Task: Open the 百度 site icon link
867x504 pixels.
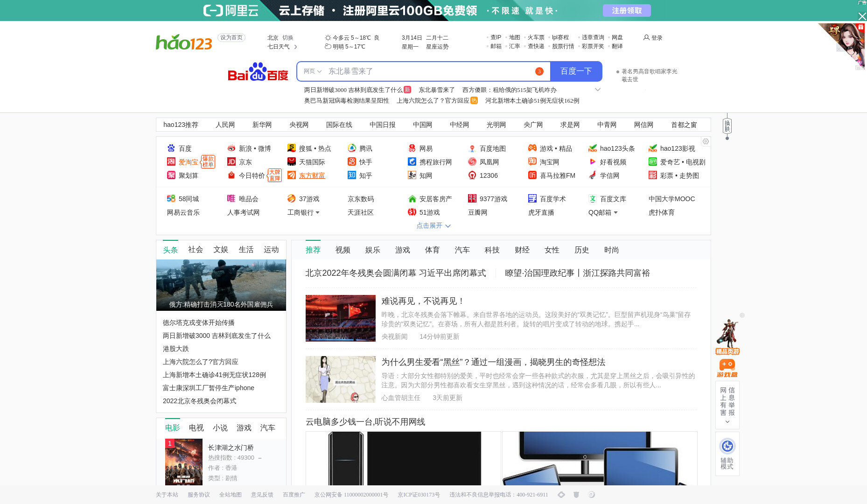Action: click(x=171, y=148)
